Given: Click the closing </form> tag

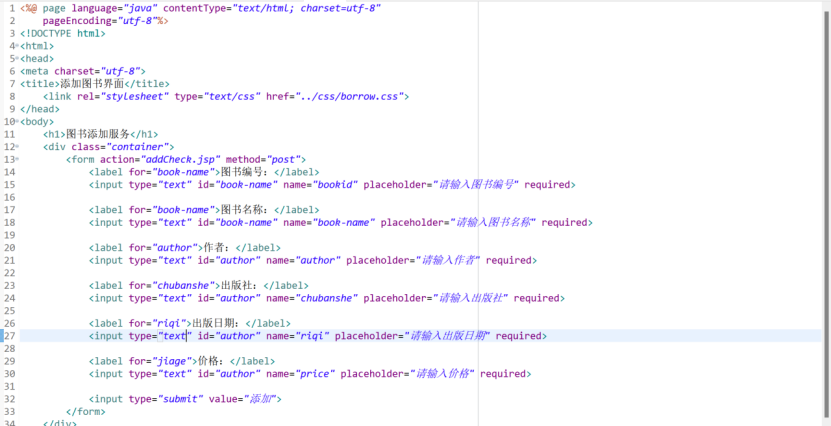Looking at the screenshot, I should pyautogui.click(x=86, y=412).
